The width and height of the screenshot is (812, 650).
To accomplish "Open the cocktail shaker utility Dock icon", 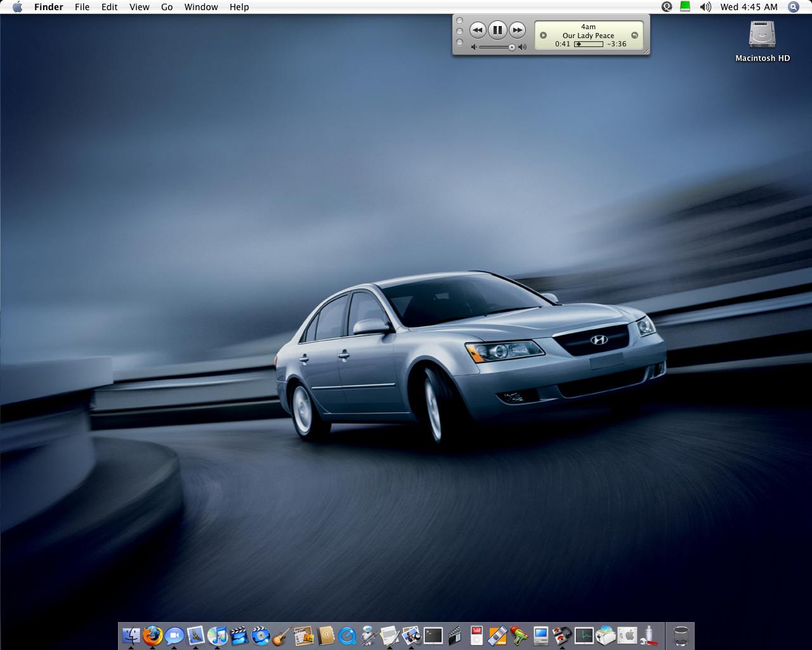I will pos(649,635).
